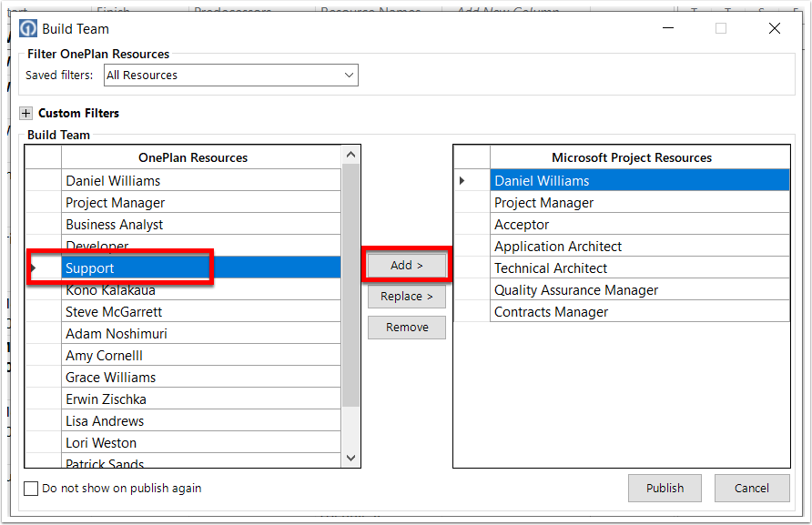This screenshot has width=812, height=525.
Task: Select Adam Noshimuri resource
Action: (201, 333)
